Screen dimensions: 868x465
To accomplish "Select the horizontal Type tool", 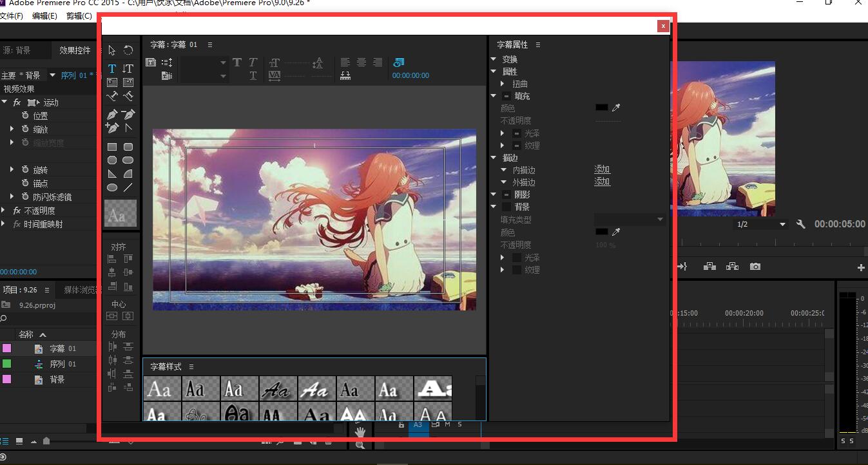I will pyautogui.click(x=112, y=68).
